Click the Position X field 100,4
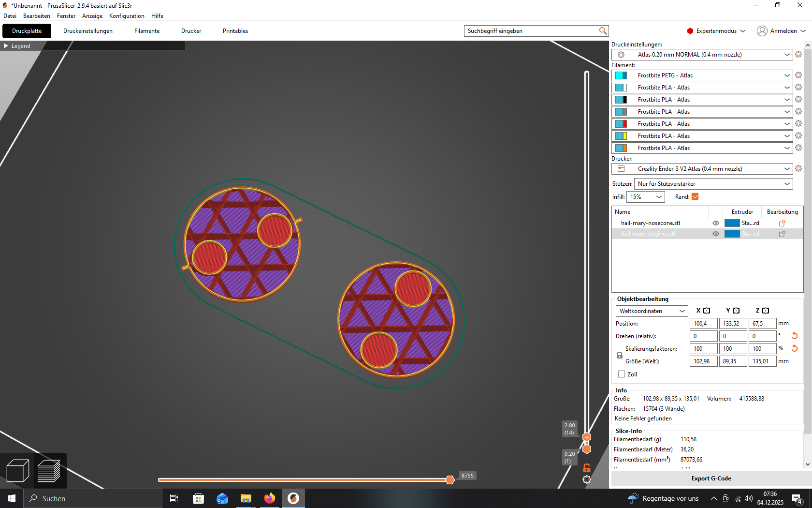 tap(704, 324)
